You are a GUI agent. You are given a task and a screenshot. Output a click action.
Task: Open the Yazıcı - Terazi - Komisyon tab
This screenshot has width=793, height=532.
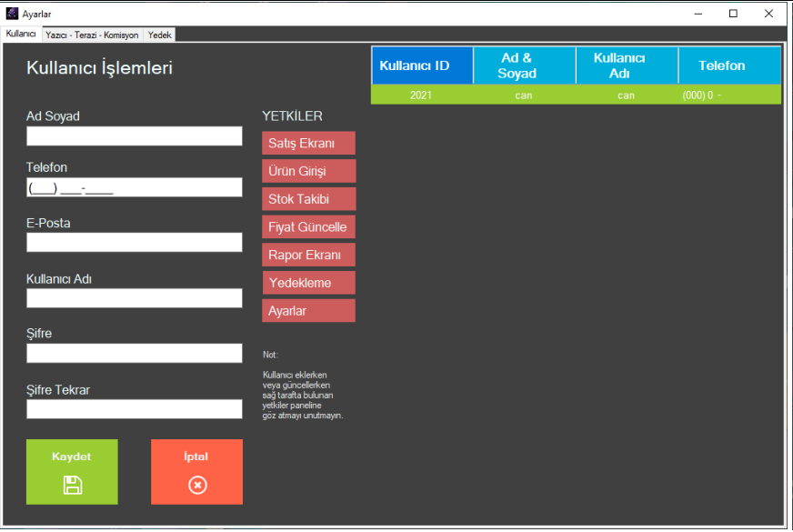click(92, 35)
